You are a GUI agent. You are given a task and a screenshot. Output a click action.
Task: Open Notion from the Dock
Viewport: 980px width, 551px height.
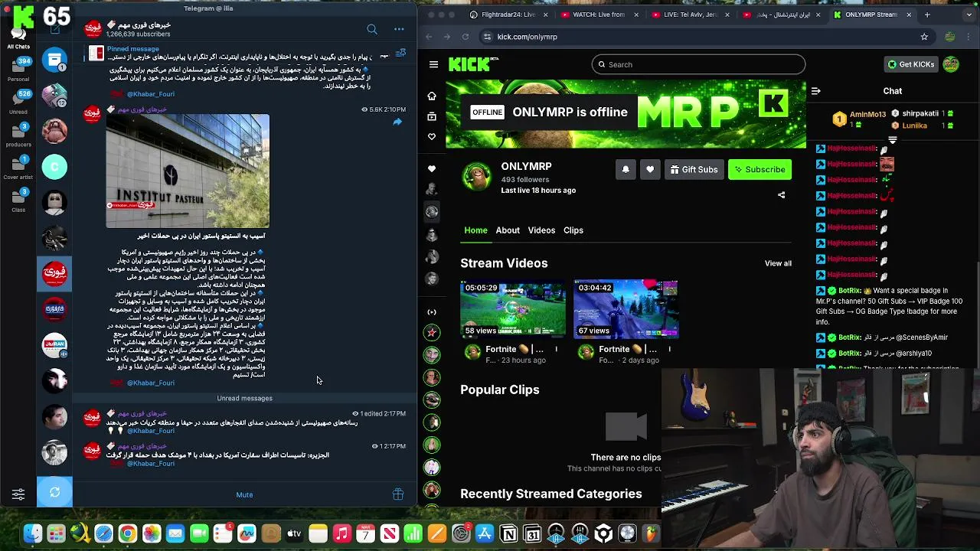[508, 534]
